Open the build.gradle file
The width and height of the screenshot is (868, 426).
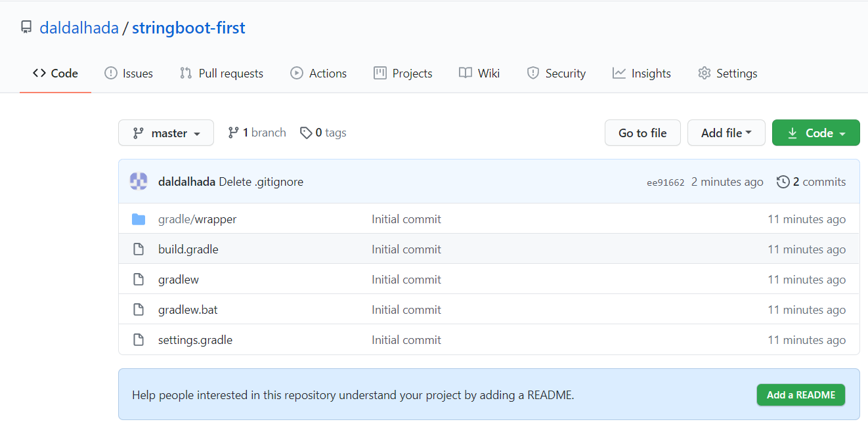188,249
